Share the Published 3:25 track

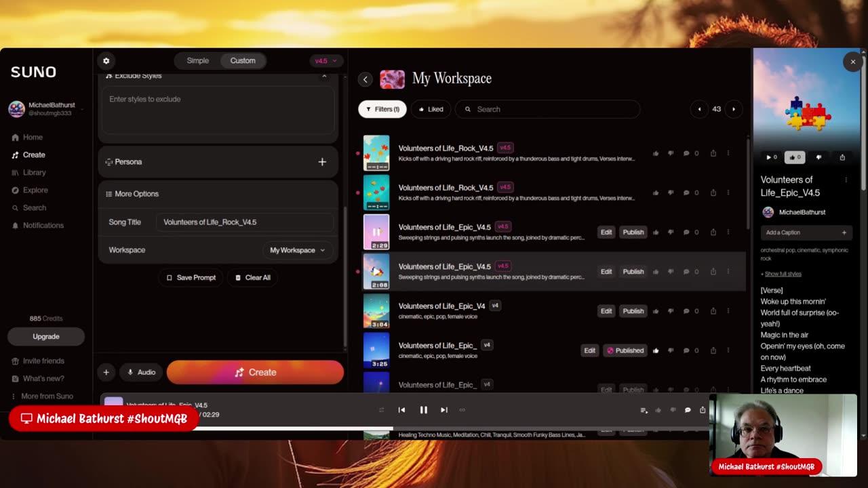713,350
